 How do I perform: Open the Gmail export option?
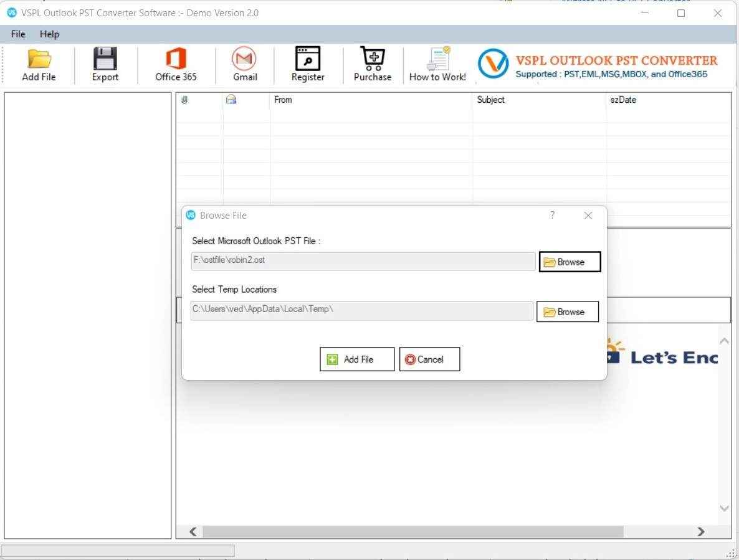245,65
